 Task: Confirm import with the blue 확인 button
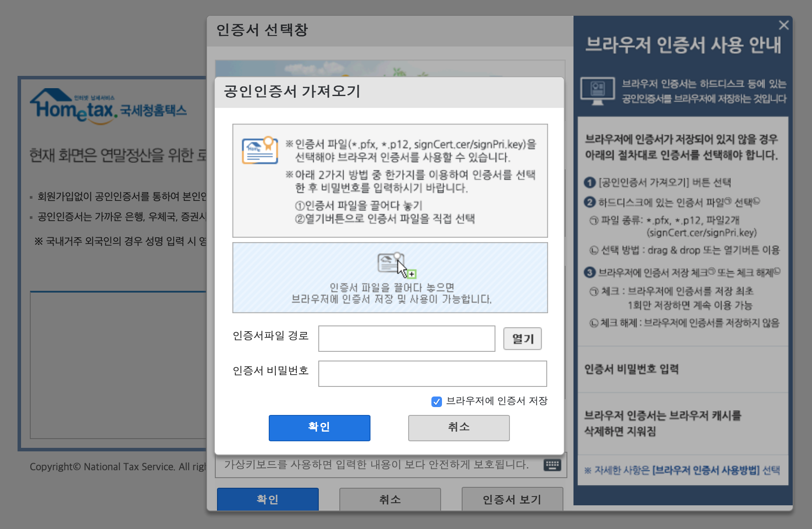(319, 428)
